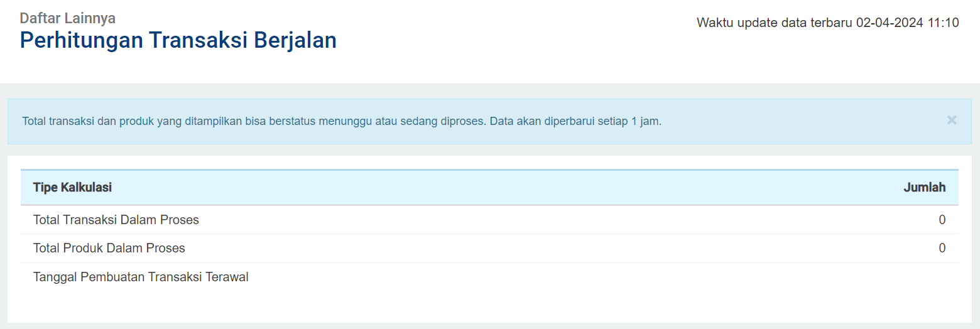Click the word Berjalan in the page title
Viewport: 980px width, 329px height.
[295, 40]
